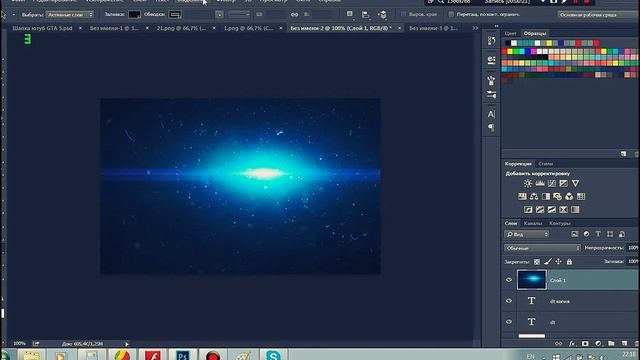Switch to the '21.png @ 66,7%' tab

click(x=181, y=28)
